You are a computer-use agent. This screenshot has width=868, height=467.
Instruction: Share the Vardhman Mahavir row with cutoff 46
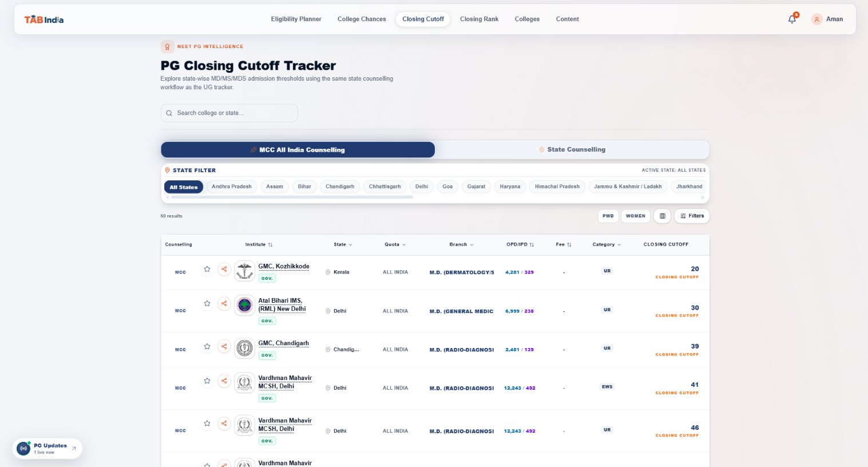point(224,424)
